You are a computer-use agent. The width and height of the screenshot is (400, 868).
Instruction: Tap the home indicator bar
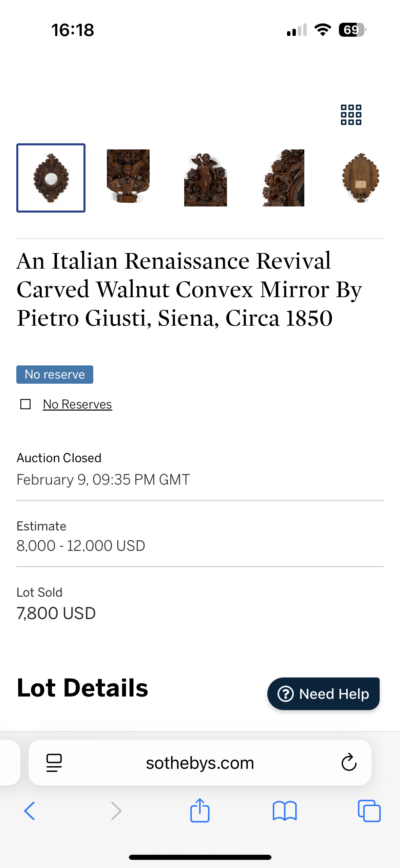[x=200, y=857]
